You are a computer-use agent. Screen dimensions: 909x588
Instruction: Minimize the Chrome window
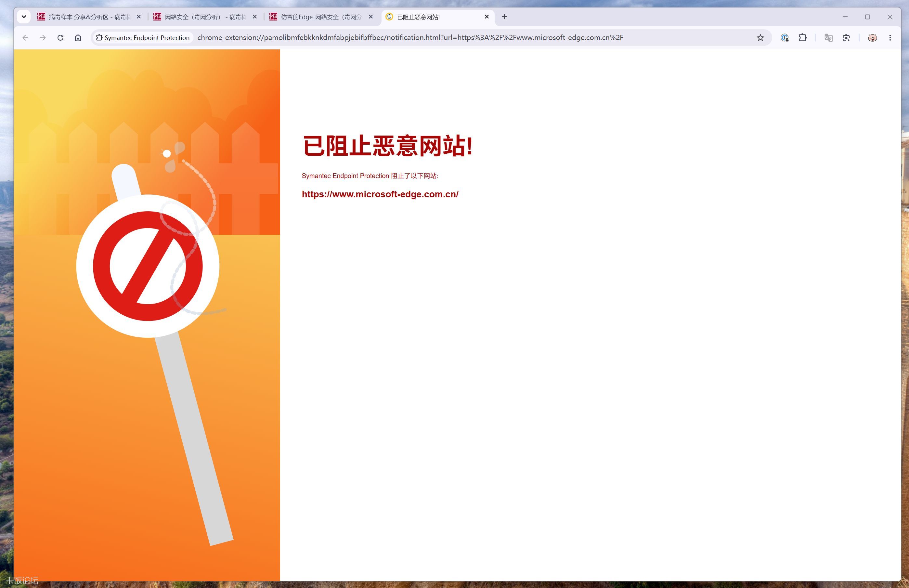point(845,17)
